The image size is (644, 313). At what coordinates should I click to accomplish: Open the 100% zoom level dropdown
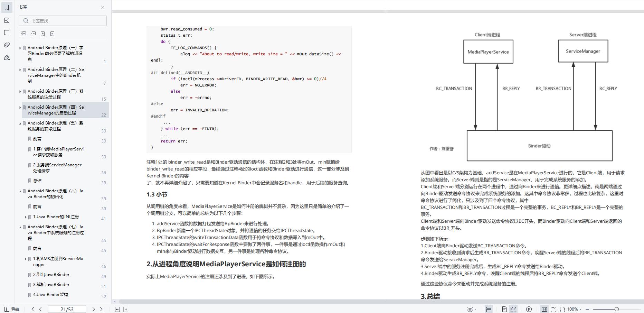[580, 309]
